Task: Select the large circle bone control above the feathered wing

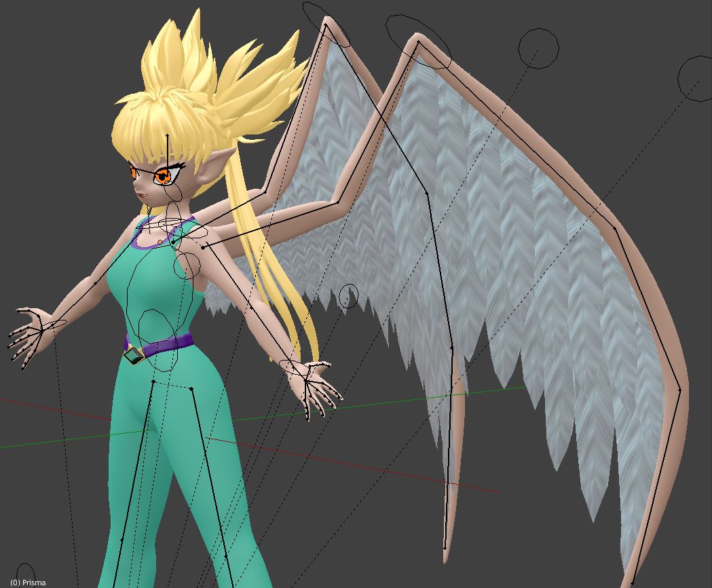Action: [x=538, y=48]
